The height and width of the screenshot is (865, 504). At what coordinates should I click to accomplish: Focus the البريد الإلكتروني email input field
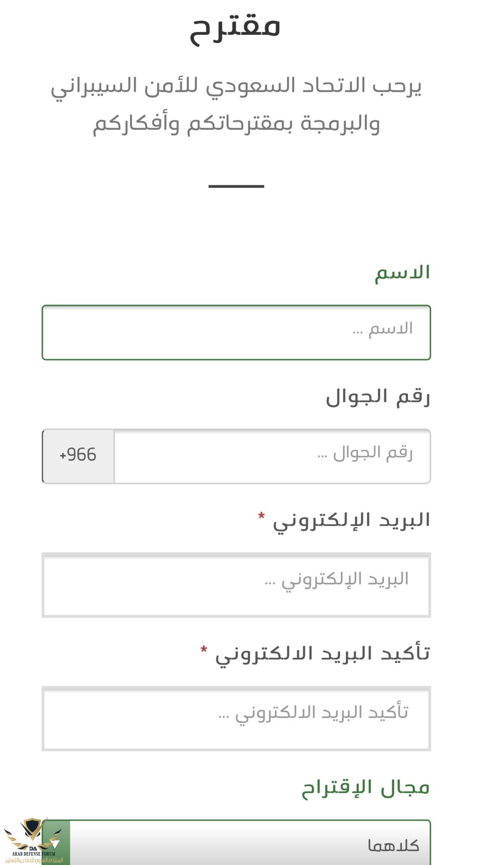coord(236,585)
